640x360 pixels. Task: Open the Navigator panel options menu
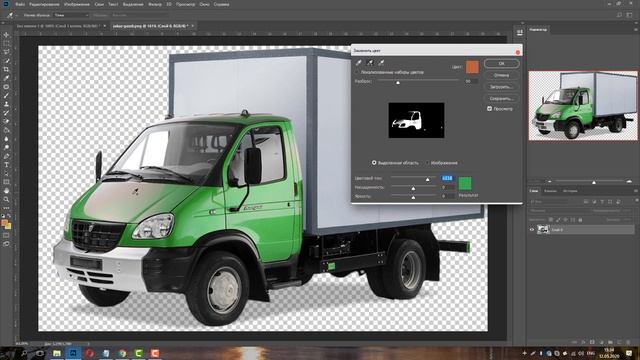(x=635, y=29)
